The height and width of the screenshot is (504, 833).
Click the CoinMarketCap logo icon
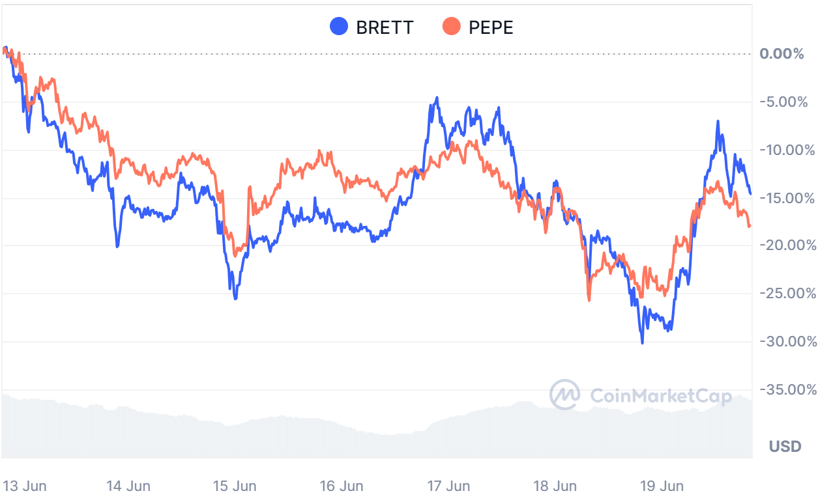564,395
